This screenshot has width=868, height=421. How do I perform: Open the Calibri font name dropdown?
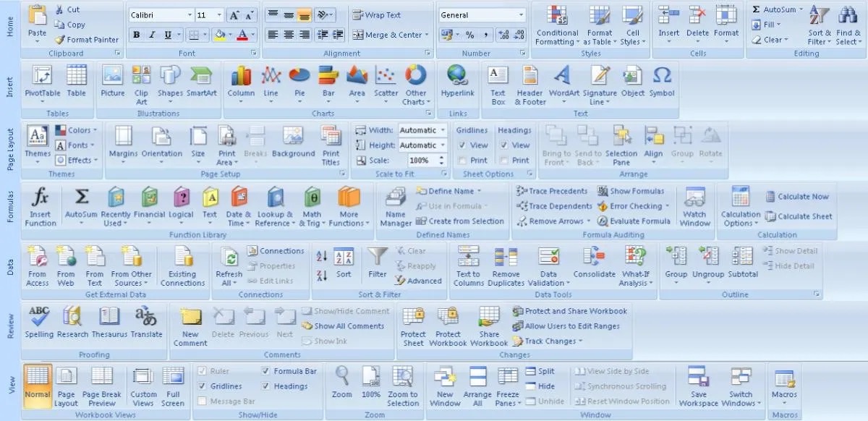coord(190,15)
